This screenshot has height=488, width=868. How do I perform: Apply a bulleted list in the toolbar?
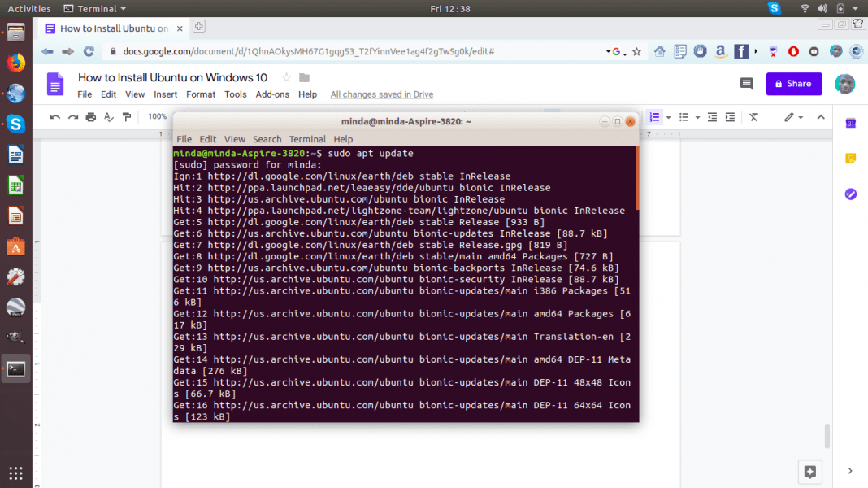pyautogui.click(x=684, y=117)
